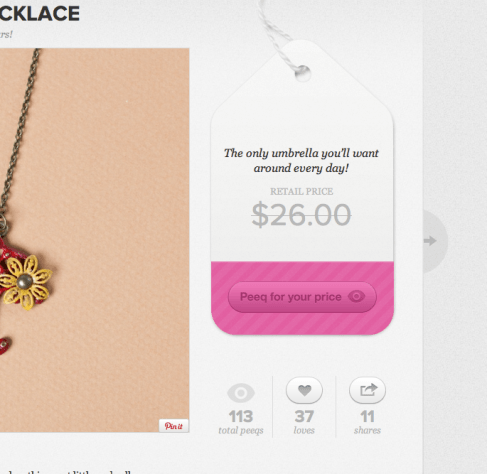
Task: Click the Pin it button on photo
Action: [174, 426]
